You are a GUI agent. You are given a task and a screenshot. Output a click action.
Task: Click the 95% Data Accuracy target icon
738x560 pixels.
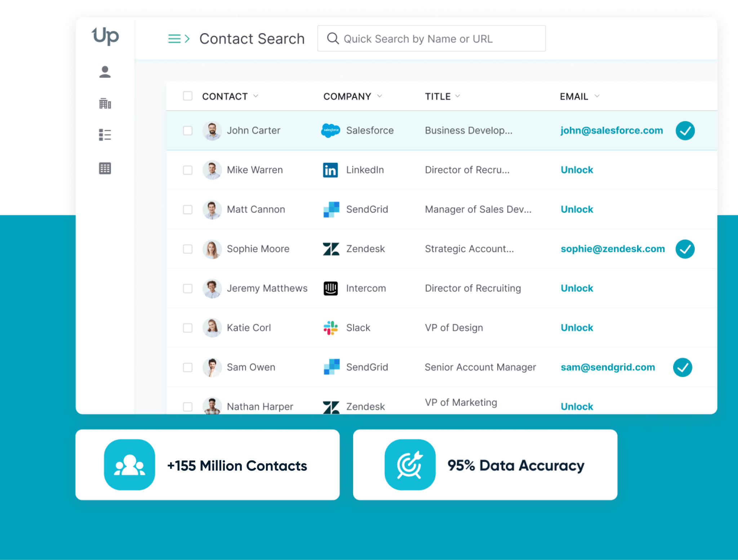(410, 465)
